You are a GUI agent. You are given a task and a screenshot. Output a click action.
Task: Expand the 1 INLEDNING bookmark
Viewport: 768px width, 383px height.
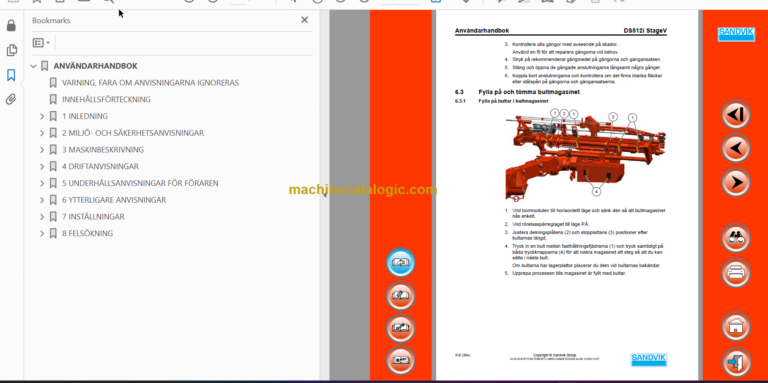pos(42,117)
